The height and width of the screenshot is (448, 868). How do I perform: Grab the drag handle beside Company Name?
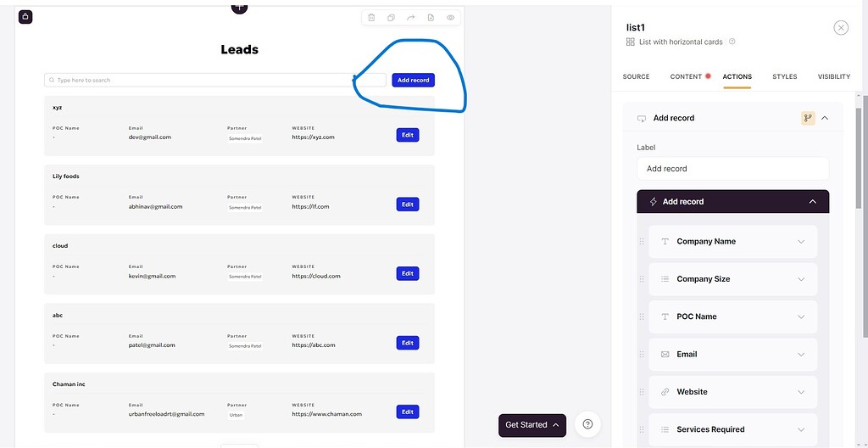point(642,242)
